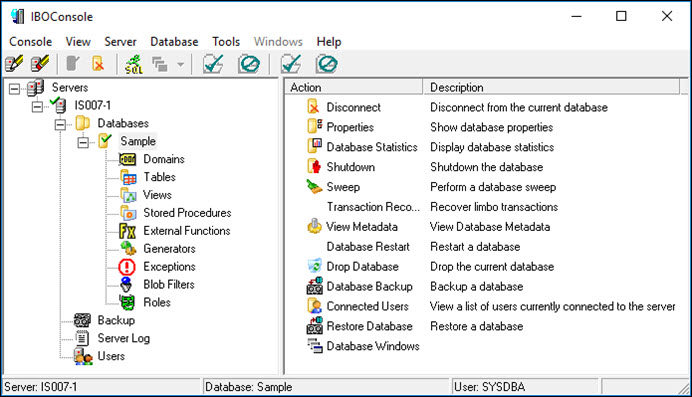Select the Users tree icon
692x397 pixels.
click(x=83, y=356)
